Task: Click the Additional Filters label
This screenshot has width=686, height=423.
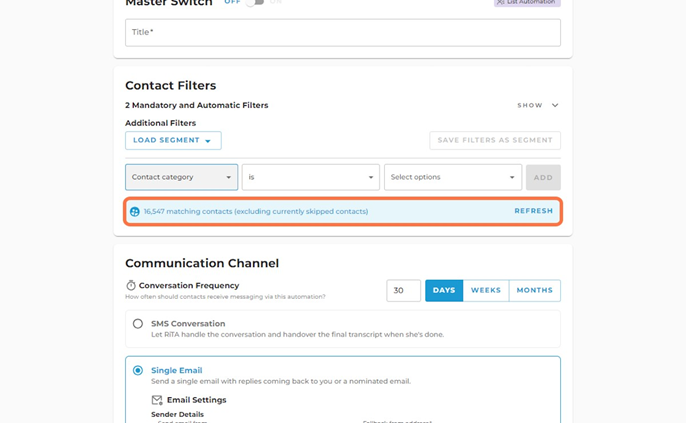Action: click(161, 123)
